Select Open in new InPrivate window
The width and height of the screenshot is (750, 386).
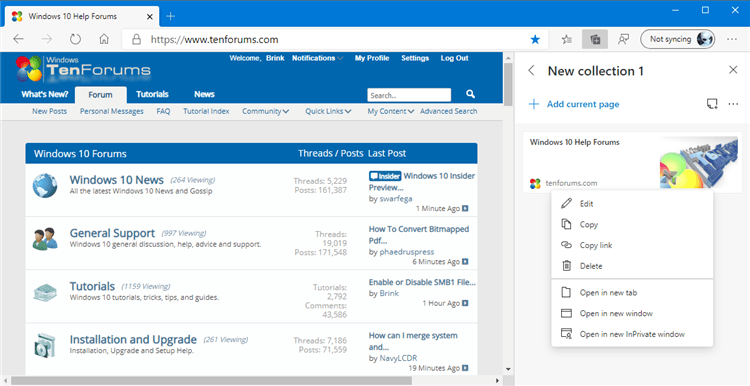(632, 334)
